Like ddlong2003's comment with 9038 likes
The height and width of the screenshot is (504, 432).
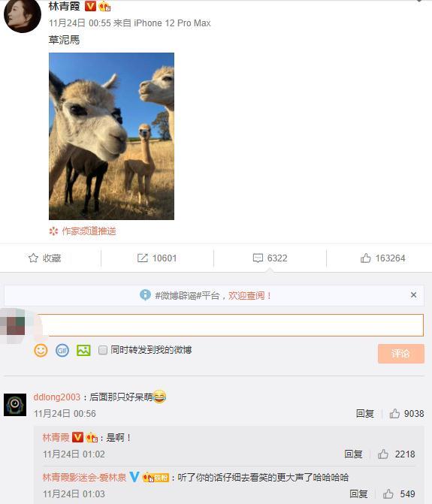click(x=394, y=414)
